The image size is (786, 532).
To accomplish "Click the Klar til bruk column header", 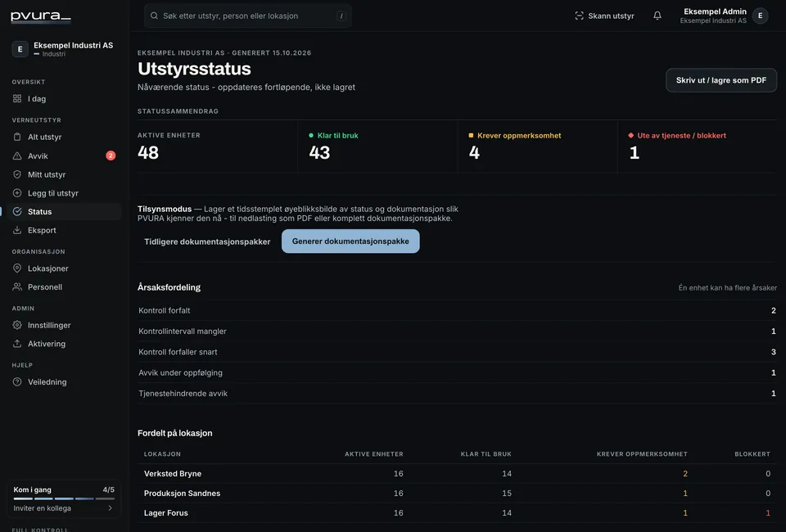I will point(486,454).
